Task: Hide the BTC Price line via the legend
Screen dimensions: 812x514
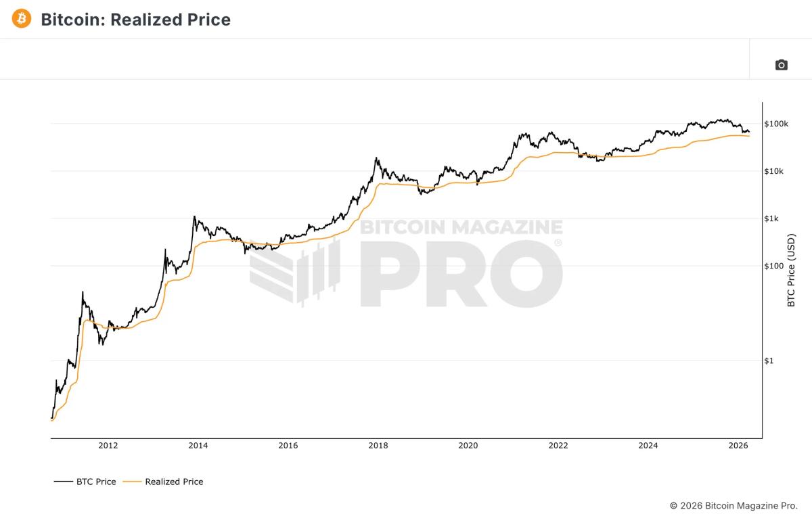Action: 81,482
